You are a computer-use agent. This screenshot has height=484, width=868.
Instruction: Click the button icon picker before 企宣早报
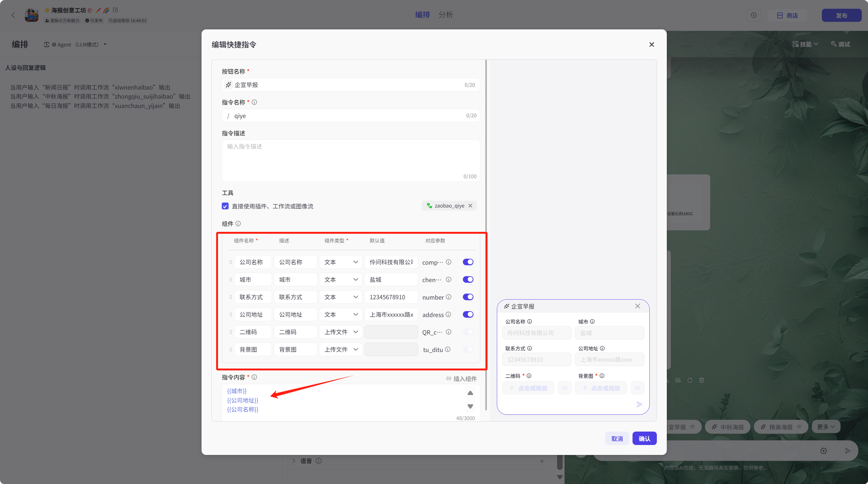point(228,85)
